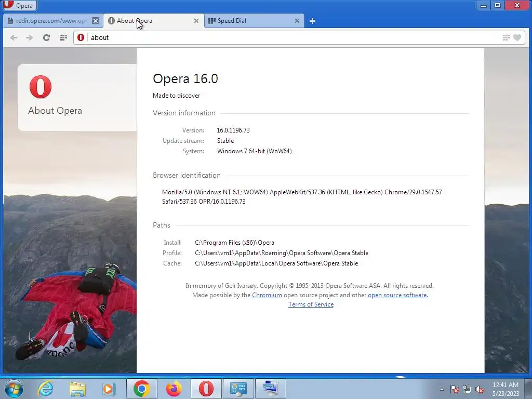The height and width of the screenshot is (399, 532).
Task: Open the muted volume tray icon
Action: (x=480, y=389)
